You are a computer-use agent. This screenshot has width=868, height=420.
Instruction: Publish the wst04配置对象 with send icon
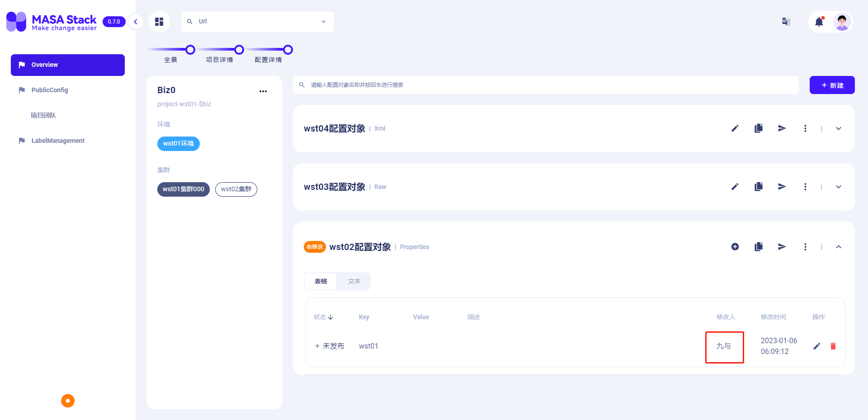(x=782, y=128)
